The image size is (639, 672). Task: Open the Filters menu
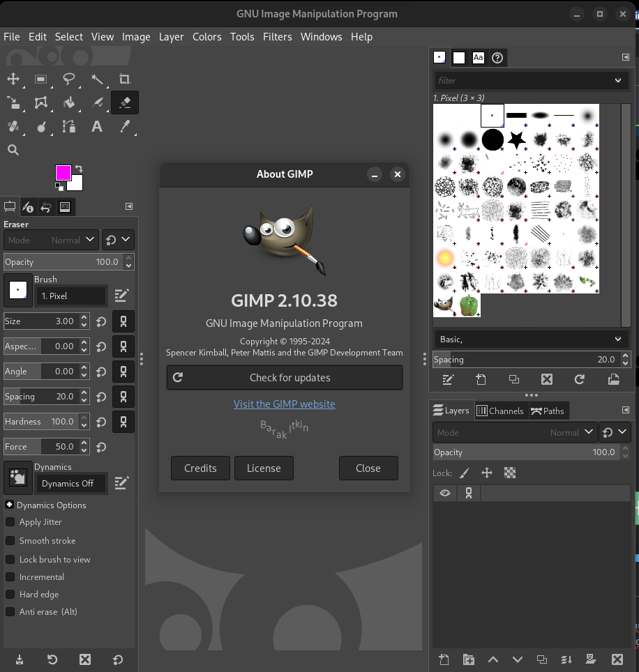(x=277, y=37)
